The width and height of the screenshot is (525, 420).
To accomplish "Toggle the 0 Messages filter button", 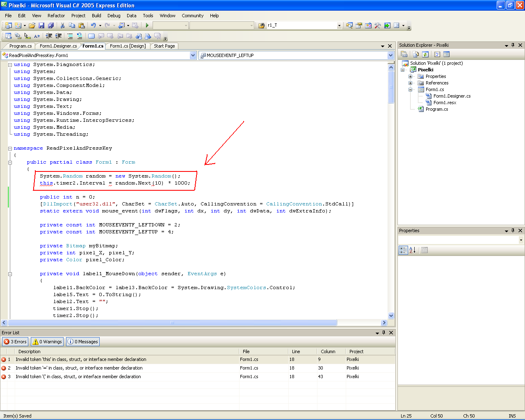I will 83,342.
